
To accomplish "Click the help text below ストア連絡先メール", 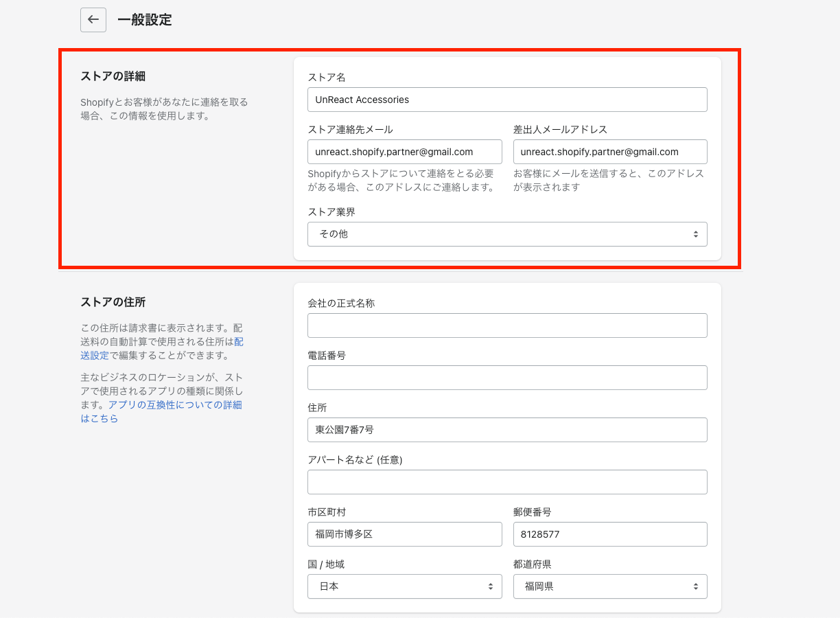I will (401, 181).
